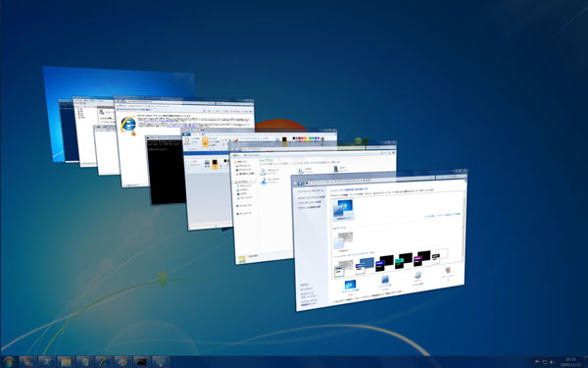Viewport: 588px width, 368px height.
Task: Click the Paste icon in Paint ribbon
Action: [x=187, y=141]
